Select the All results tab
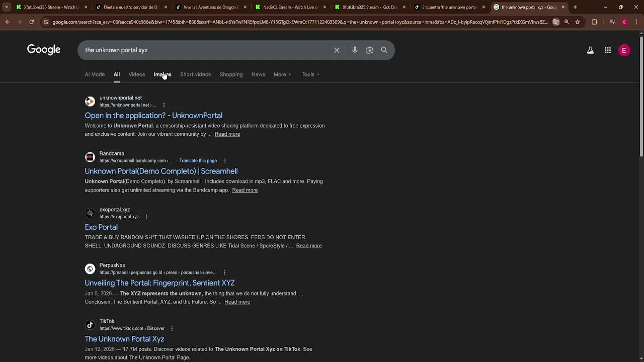 pyautogui.click(x=116, y=74)
